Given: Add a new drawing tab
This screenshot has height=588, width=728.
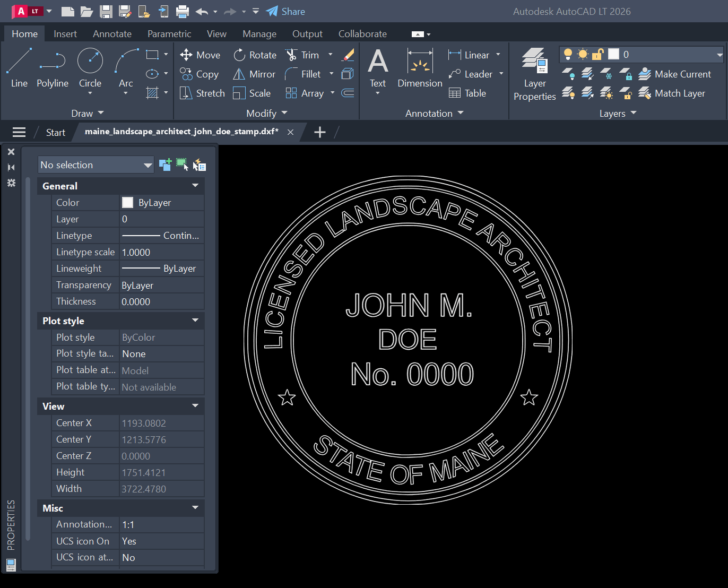Looking at the screenshot, I should (x=320, y=132).
